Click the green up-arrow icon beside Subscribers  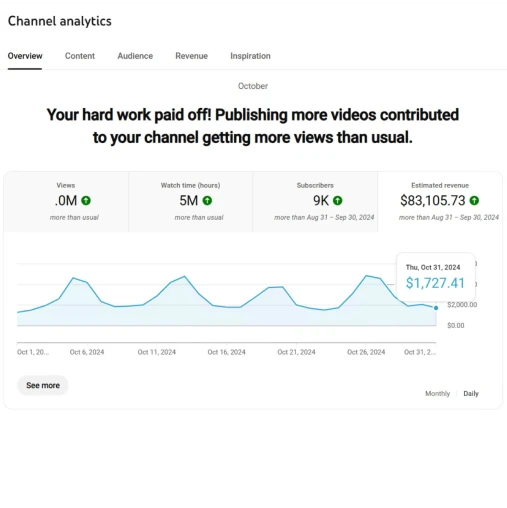coord(338,201)
